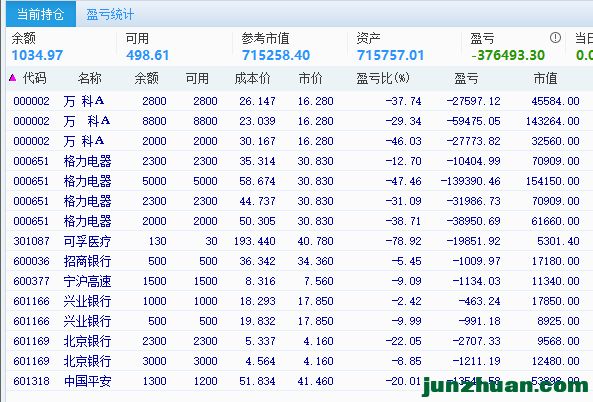Switch to the 盈亏统计 tab

(110, 14)
